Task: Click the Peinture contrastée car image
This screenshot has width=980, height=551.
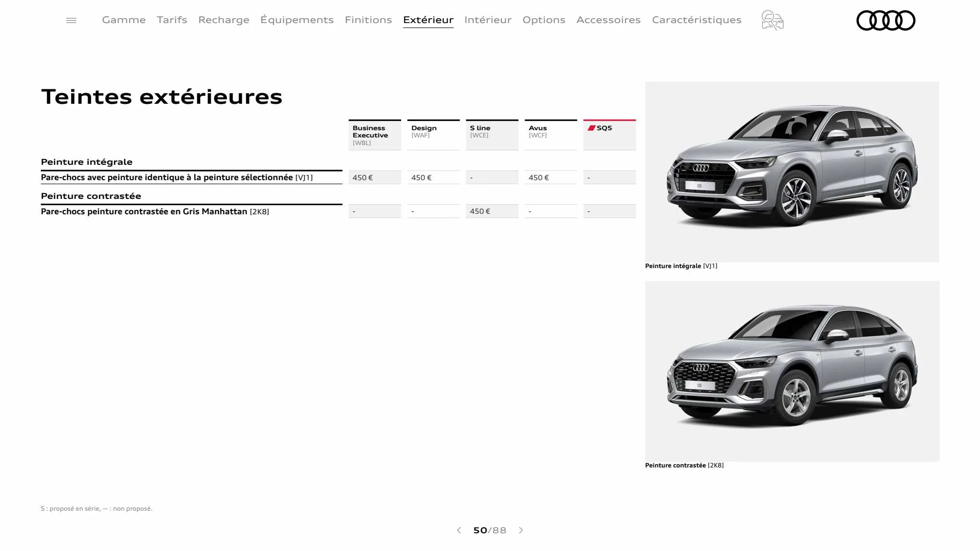Action: coord(792,371)
